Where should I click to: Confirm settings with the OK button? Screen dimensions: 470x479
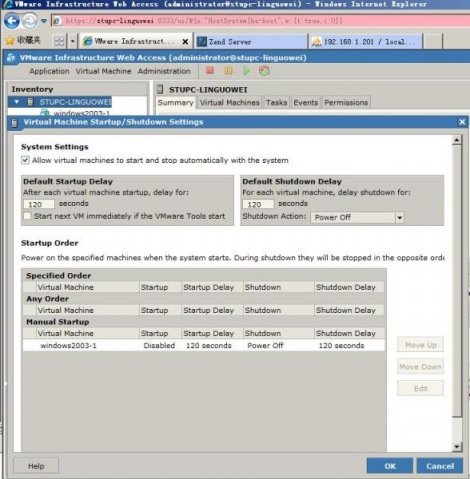390,466
